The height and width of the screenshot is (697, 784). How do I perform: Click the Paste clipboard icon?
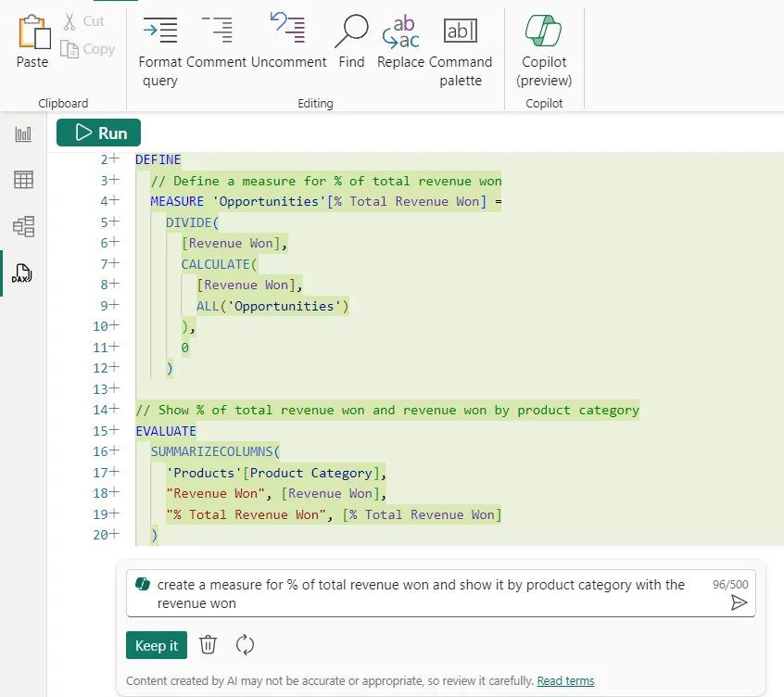point(32,35)
